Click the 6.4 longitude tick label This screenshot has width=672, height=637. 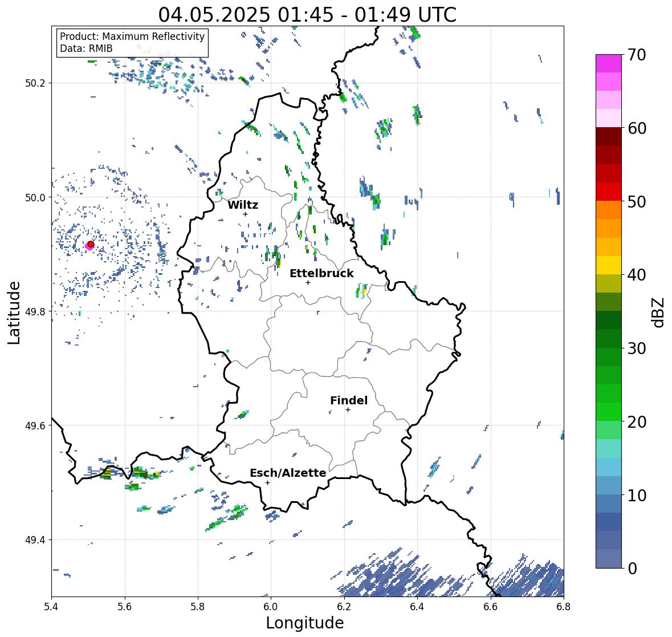click(417, 606)
